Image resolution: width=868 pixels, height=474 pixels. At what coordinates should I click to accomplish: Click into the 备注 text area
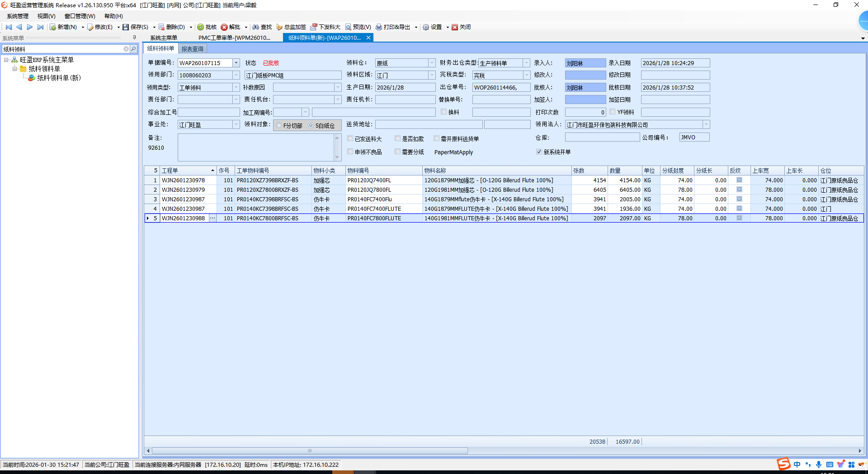256,147
